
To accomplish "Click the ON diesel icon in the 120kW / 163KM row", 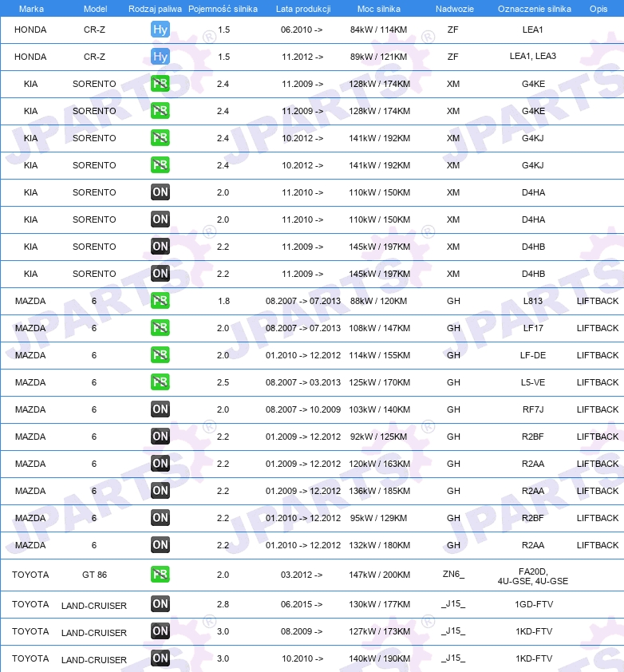I will click(160, 463).
